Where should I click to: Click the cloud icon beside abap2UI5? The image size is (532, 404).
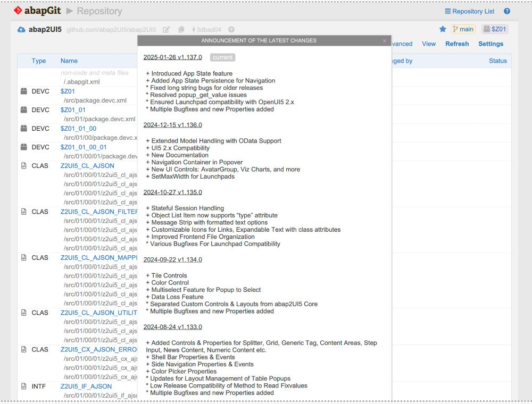pyautogui.click(x=21, y=29)
